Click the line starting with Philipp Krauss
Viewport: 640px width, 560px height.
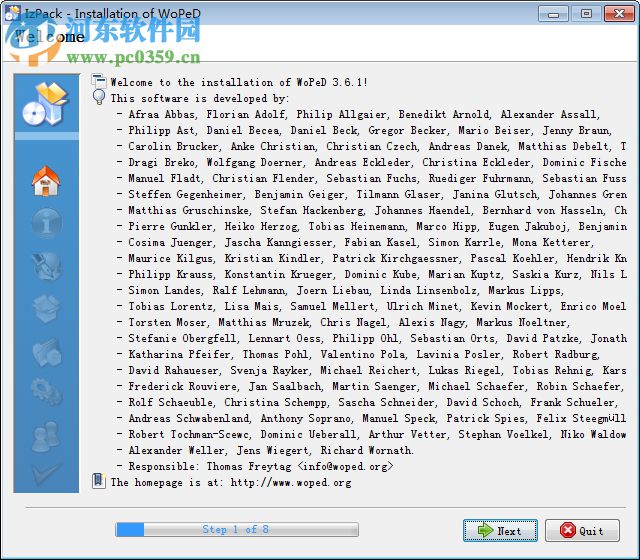(x=371, y=274)
